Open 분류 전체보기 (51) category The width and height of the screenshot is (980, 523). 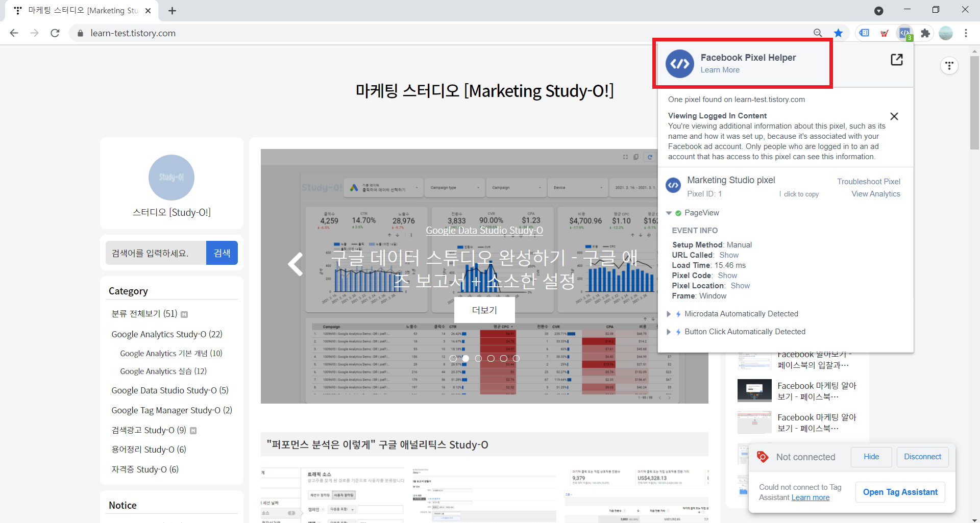click(x=144, y=314)
